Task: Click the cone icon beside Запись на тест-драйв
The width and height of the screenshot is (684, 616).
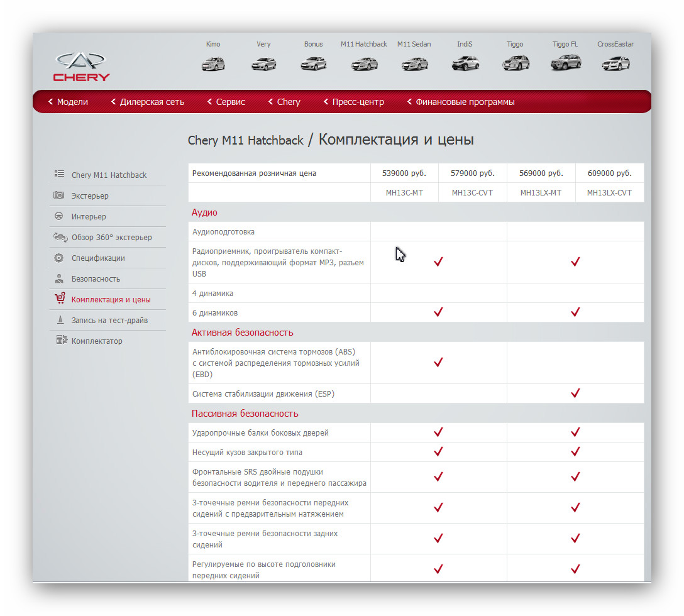Action: 60,320
